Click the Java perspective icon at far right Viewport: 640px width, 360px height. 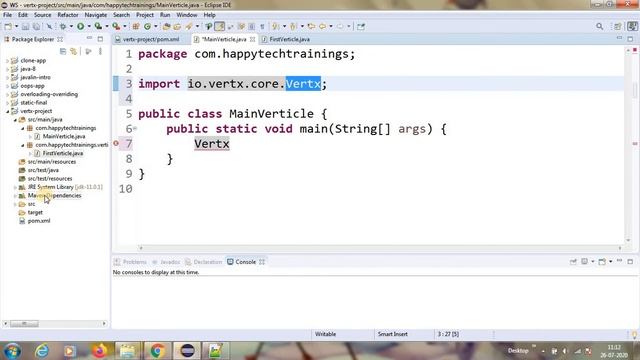pyautogui.click(x=632, y=27)
